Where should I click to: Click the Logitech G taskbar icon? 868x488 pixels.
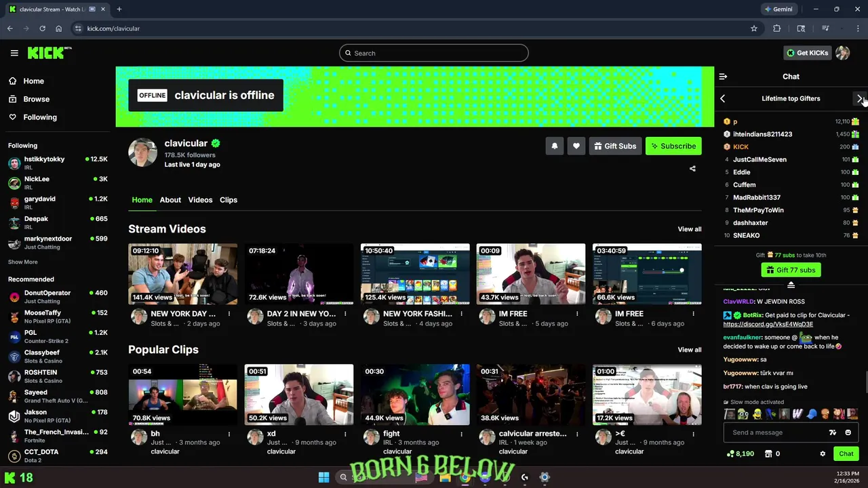pyautogui.click(x=524, y=477)
